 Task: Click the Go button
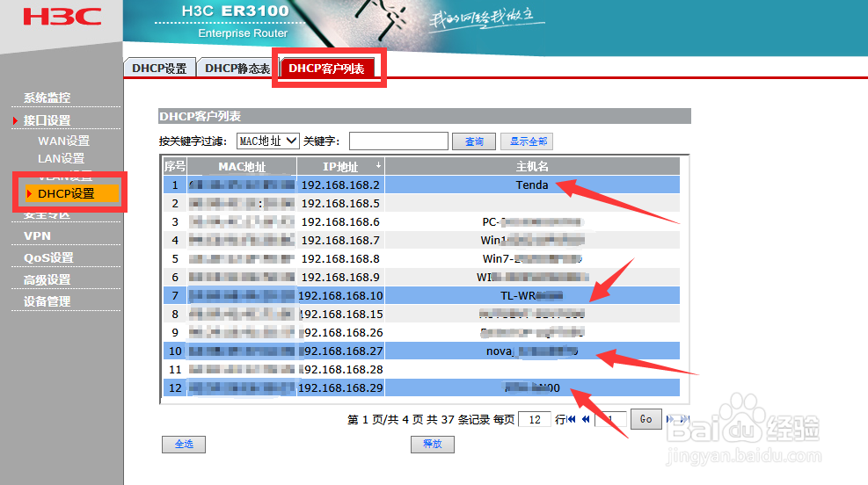tap(646, 419)
